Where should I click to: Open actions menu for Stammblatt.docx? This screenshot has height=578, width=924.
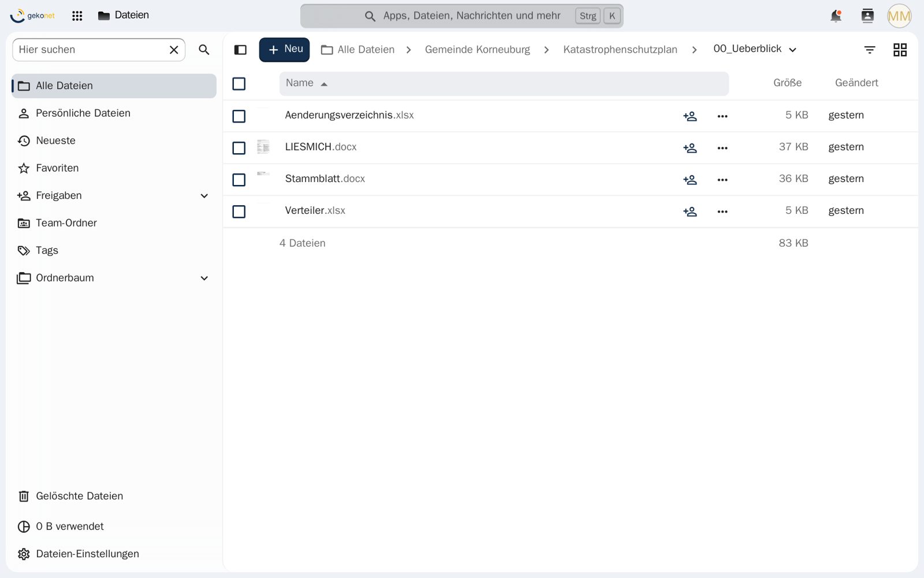coord(722,180)
